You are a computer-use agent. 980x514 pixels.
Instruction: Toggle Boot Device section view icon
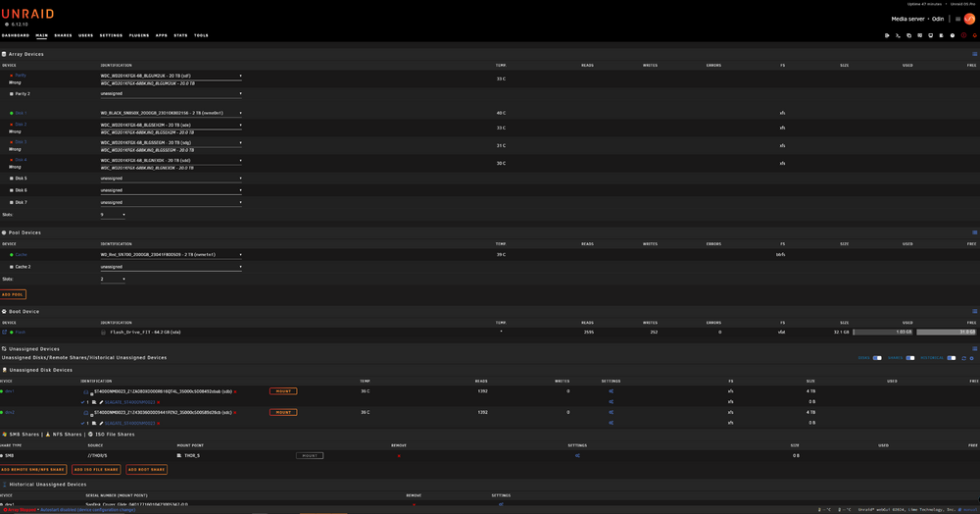point(974,311)
